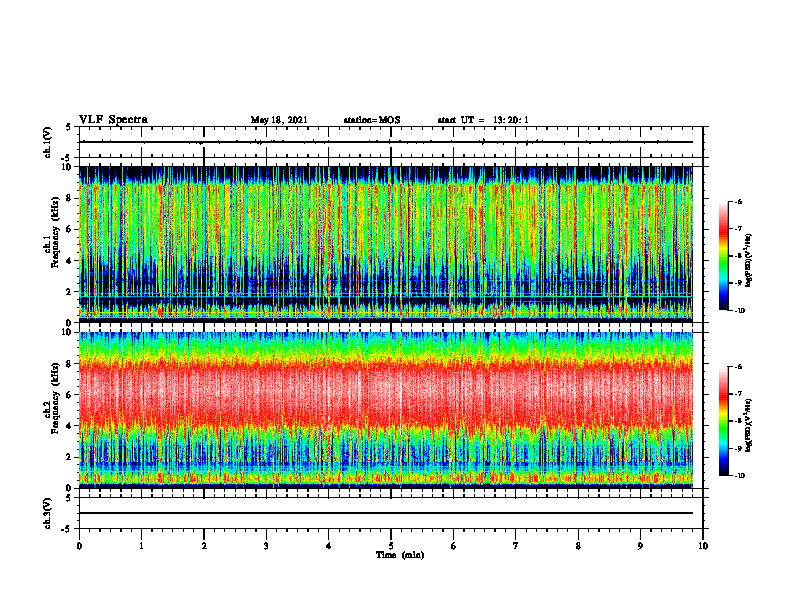Image resolution: width=792 pixels, height=612 pixels.
Task: Click the 'Time (min)' axis label
Action: tap(400, 555)
